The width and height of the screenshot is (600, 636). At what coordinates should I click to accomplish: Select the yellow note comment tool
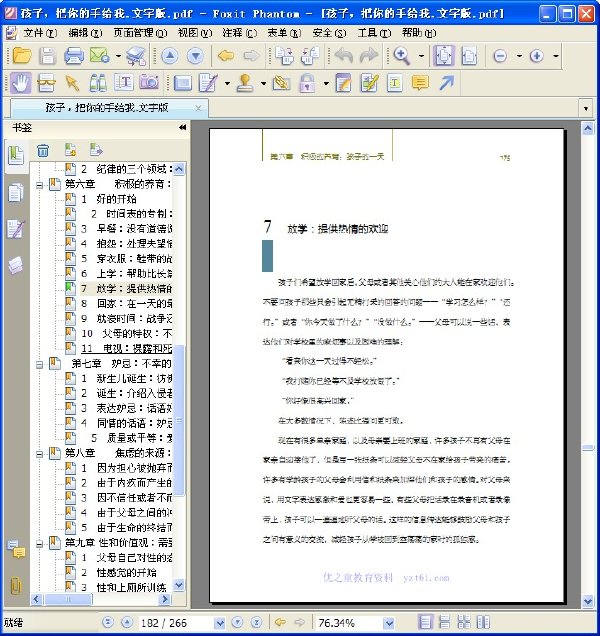point(420,83)
